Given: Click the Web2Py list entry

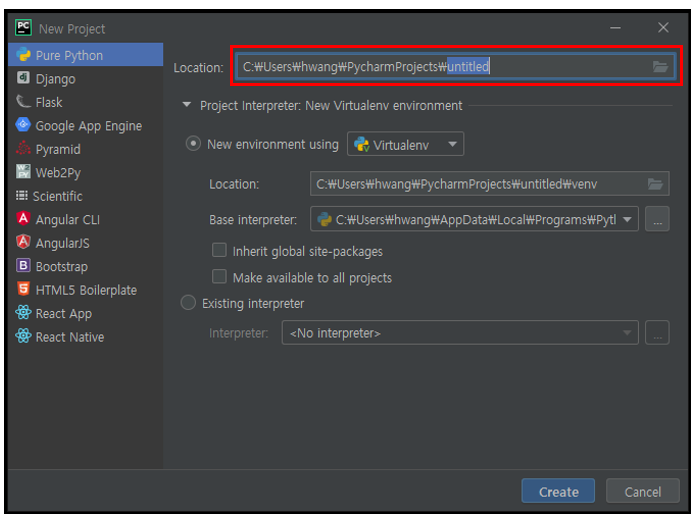Looking at the screenshot, I should 86,173.
